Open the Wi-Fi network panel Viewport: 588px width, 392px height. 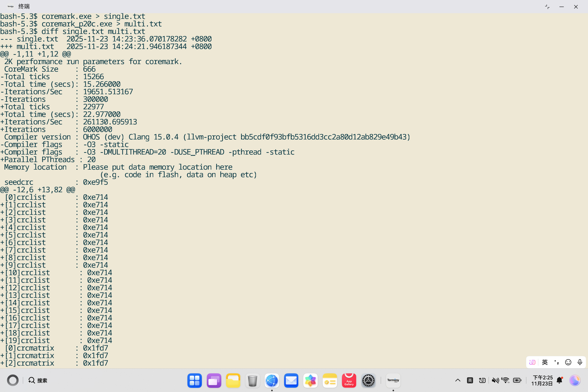[x=505, y=381]
